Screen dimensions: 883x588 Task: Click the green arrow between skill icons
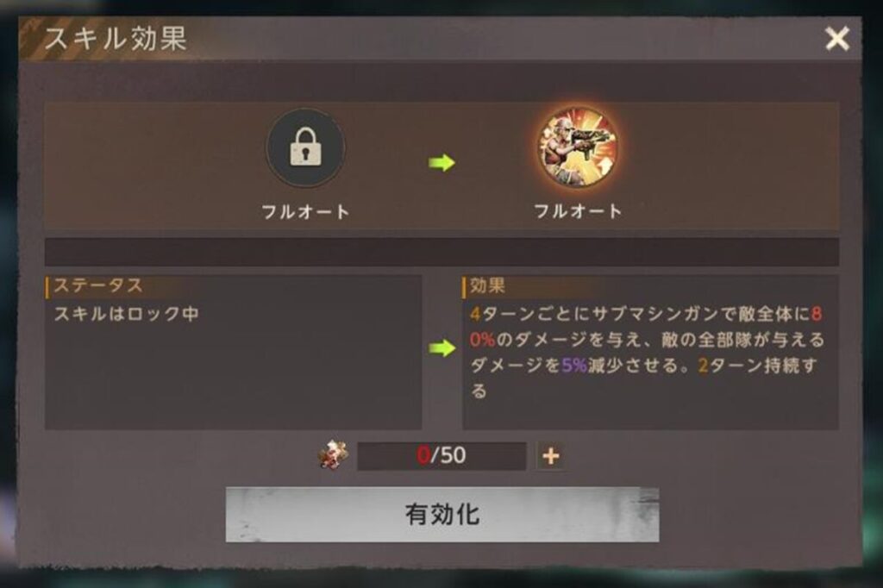pyautogui.click(x=442, y=163)
